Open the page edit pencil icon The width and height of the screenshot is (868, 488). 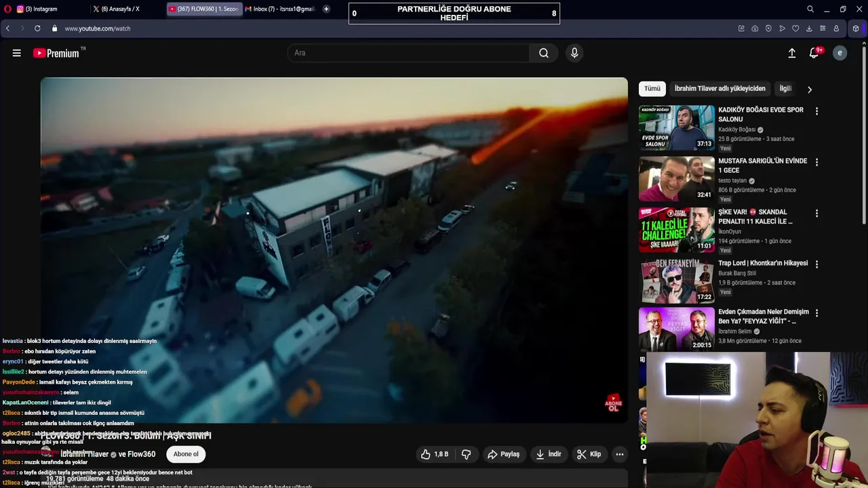click(741, 28)
